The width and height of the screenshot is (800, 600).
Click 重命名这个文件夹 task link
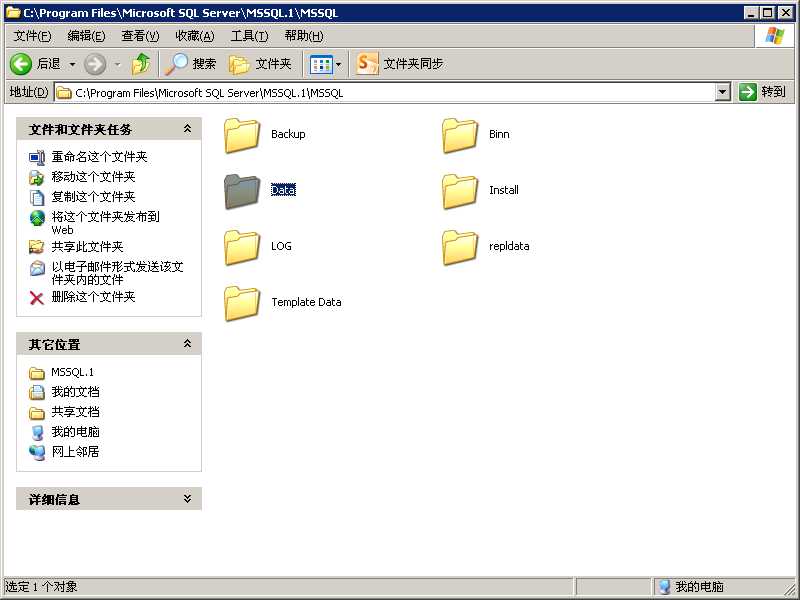pyautogui.click(x=99, y=157)
